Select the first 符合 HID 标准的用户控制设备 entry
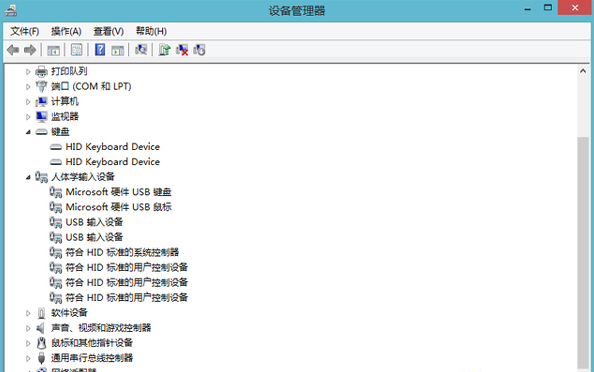The image size is (594, 372). 127,267
